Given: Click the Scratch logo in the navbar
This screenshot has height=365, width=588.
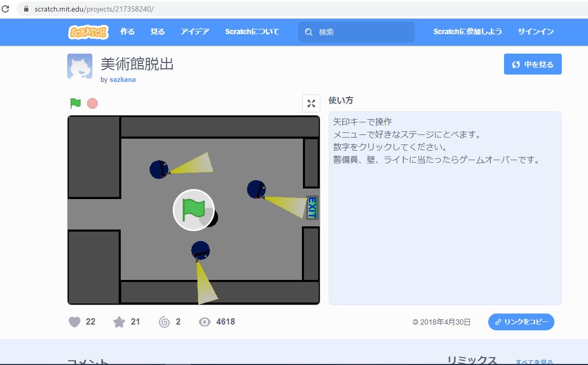Looking at the screenshot, I should 88,32.
